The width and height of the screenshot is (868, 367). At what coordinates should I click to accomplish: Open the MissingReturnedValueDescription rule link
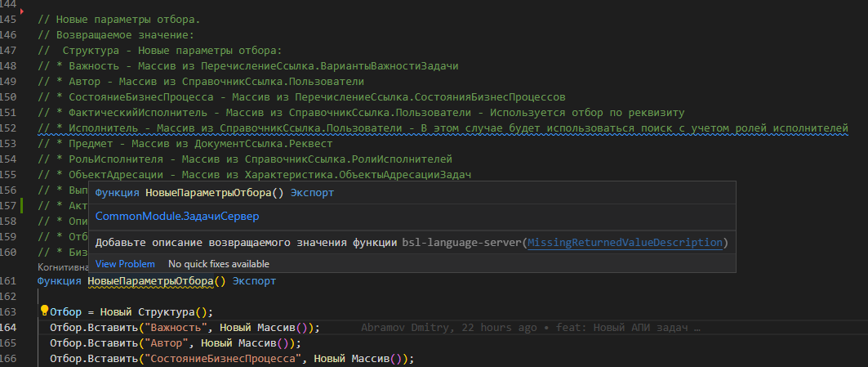[x=625, y=243]
